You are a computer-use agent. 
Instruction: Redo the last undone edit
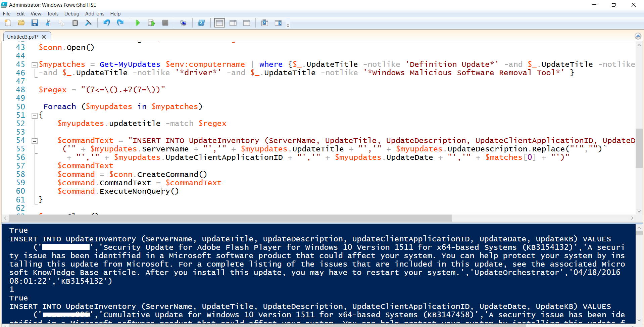click(120, 23)
